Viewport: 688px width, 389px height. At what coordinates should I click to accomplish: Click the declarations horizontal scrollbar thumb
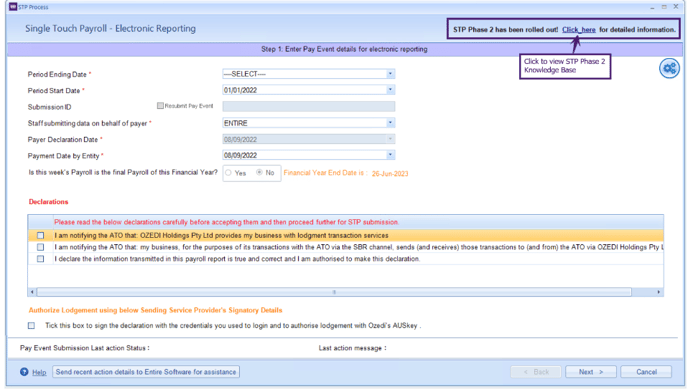(334, 292)
